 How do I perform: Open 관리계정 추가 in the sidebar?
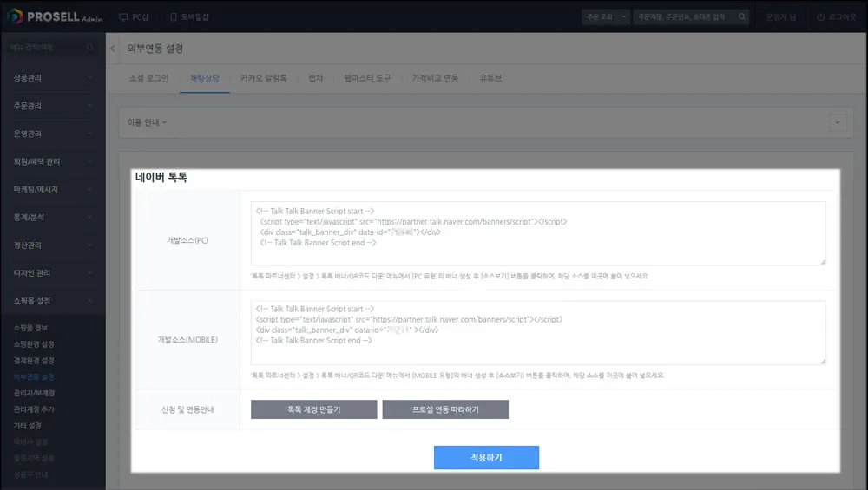[34, 409]
